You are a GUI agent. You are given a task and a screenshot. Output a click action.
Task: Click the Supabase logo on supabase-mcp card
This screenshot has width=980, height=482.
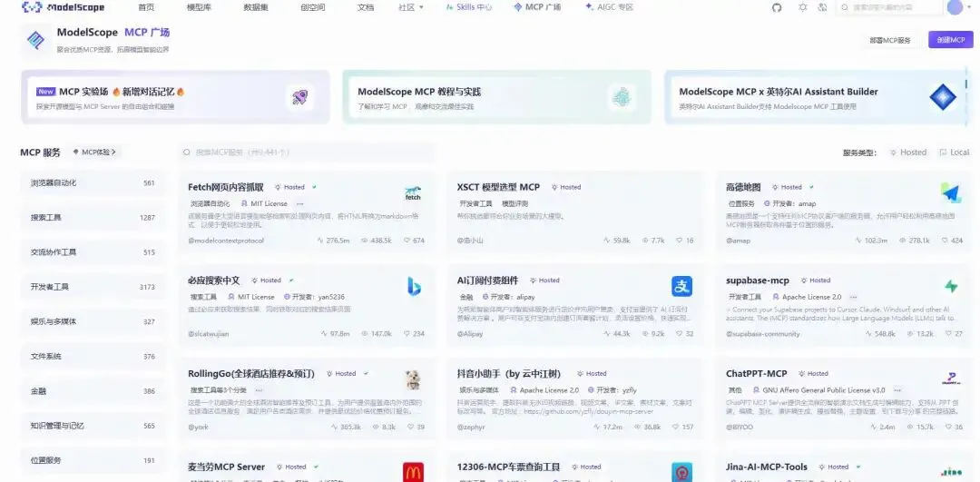click(951, 286)
